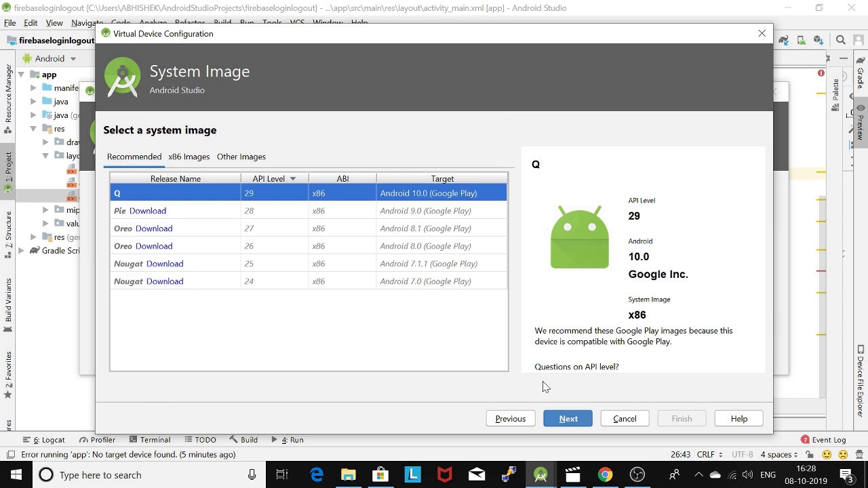Toggle the read-only lock in status bar
The image size is (868, 488).
(810, 455)
